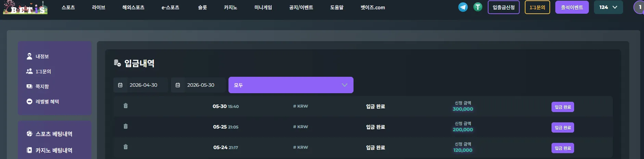Expand the 모두 filter dropdown

coord(291,85)
